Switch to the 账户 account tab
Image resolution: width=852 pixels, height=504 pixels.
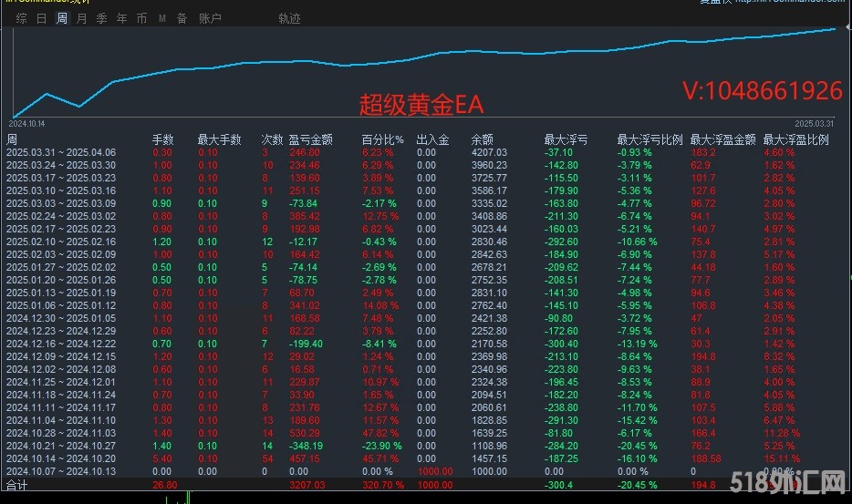(210, 18)
